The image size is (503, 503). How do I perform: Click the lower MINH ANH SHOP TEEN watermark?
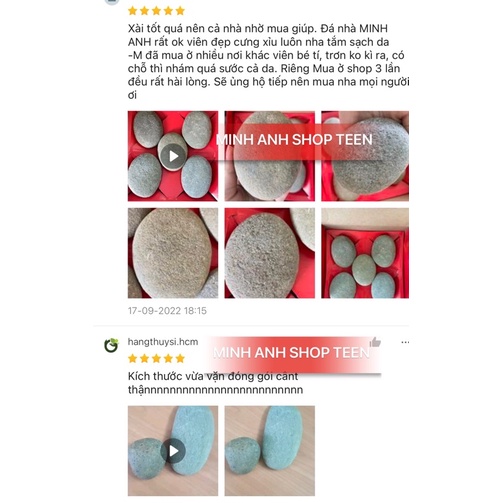click(292, 353)
